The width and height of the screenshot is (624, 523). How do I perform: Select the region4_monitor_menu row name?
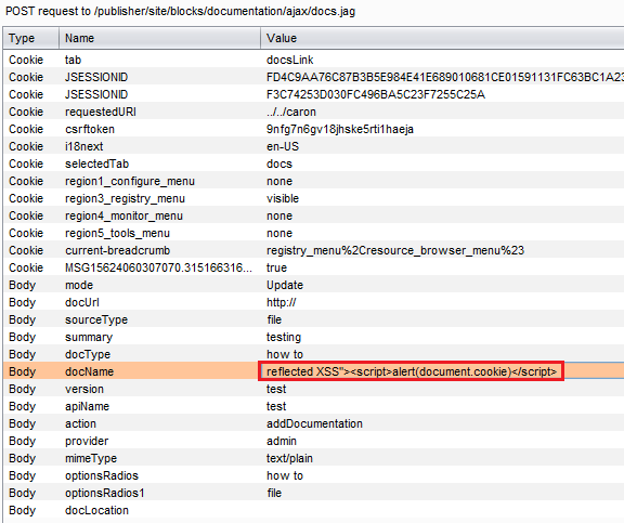124,216
